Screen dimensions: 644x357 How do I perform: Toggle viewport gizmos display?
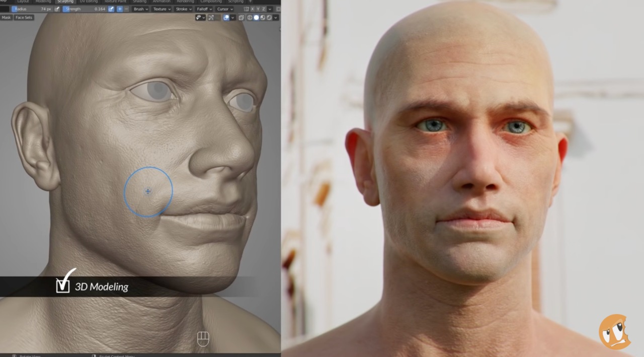211,18
